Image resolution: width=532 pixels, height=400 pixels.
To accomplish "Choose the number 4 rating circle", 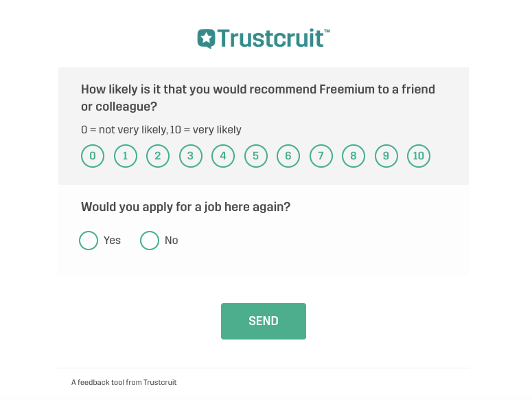I will click(223, 156).
